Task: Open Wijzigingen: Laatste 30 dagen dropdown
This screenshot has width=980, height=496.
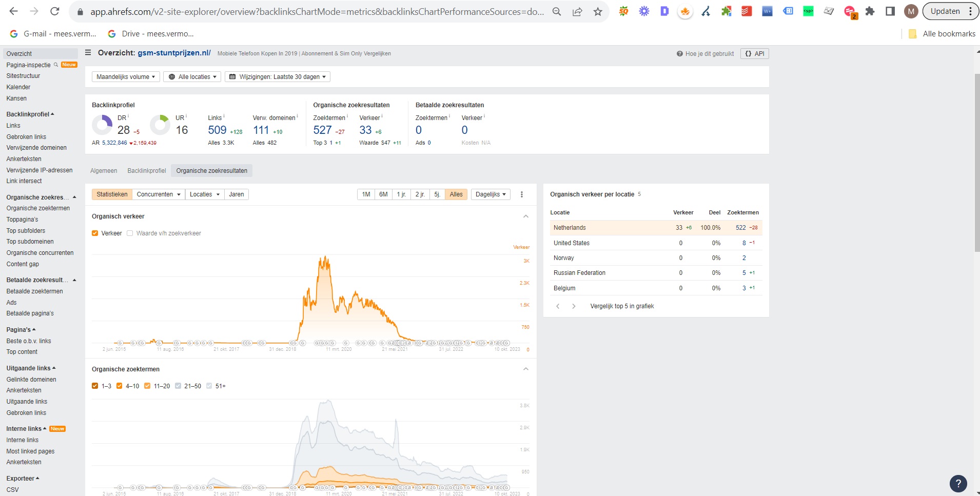Action: [278, 77]
